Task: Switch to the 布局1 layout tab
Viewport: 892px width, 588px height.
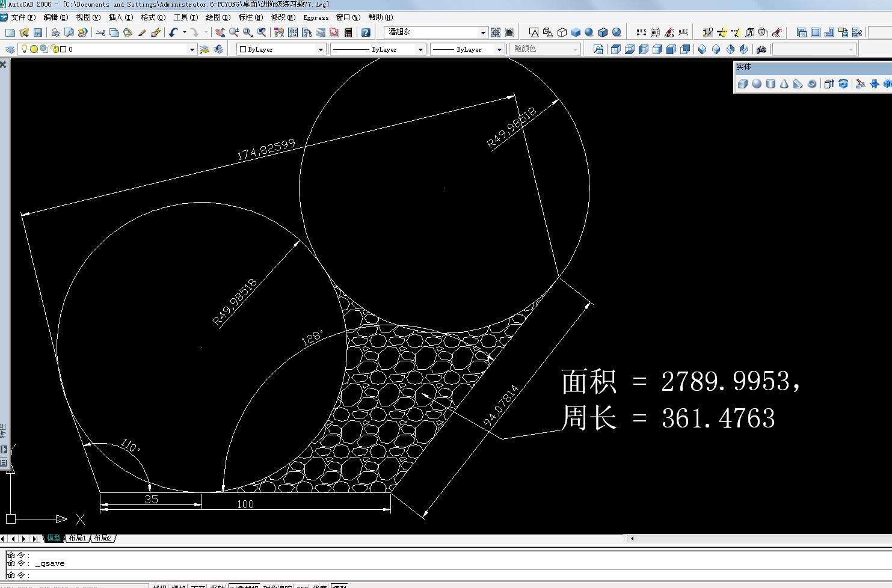Action: coord(77,538)
